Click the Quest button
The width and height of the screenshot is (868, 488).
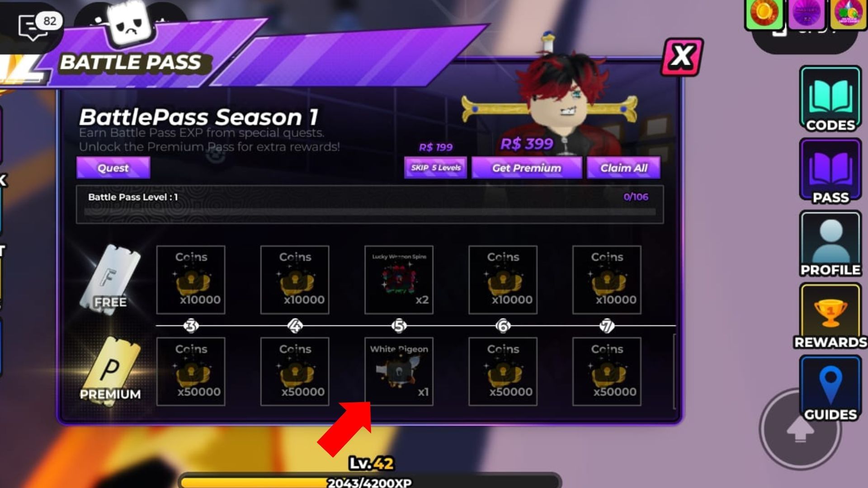click(x=113, y=168)
